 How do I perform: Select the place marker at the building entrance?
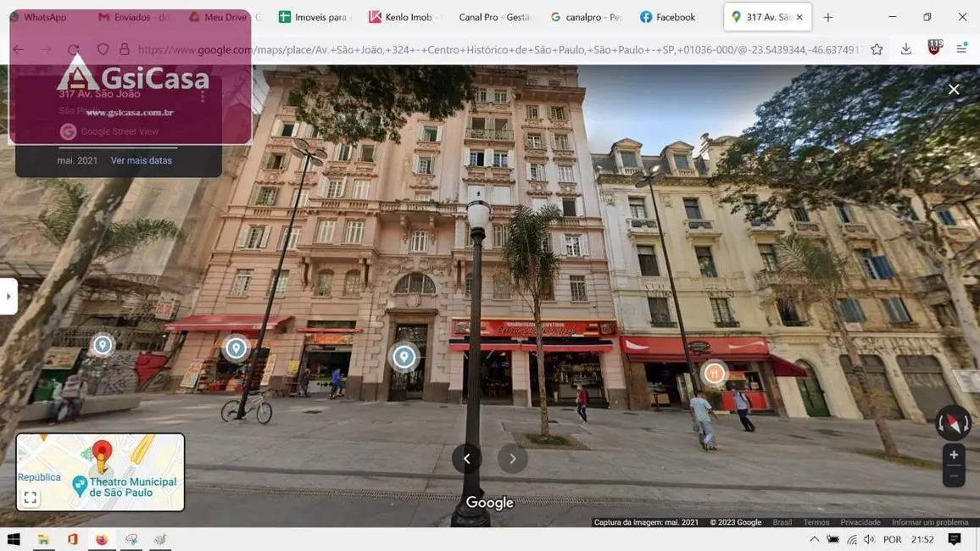point(404,357)
